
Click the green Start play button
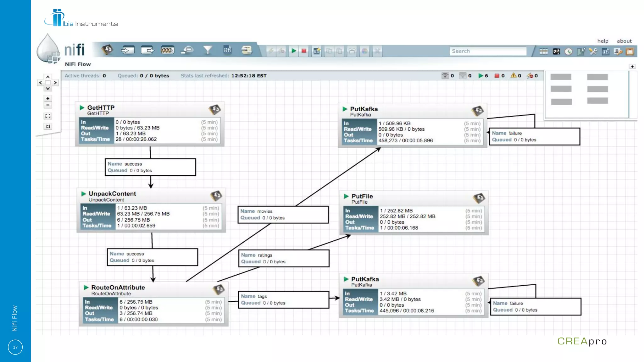tap(294, 51)
